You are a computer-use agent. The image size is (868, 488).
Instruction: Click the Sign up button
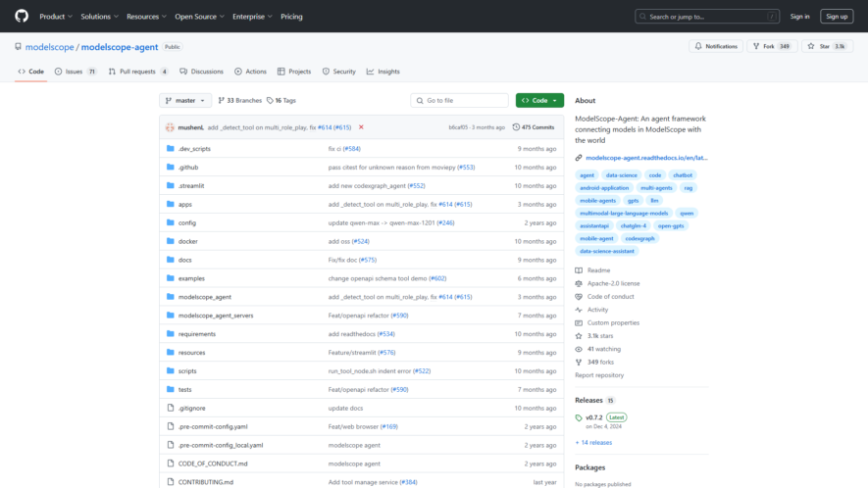pyautogui.click(x=837, y=17)
